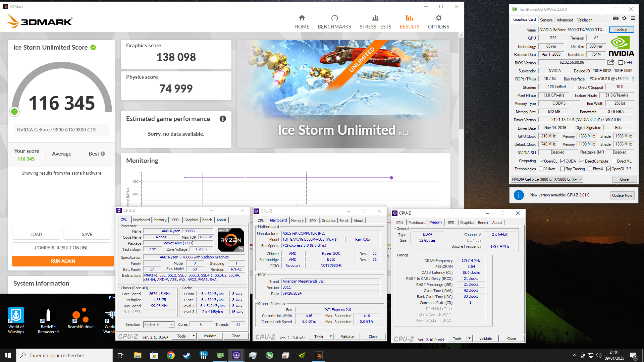Open Steam from the taskbar

tap(187, 355)
